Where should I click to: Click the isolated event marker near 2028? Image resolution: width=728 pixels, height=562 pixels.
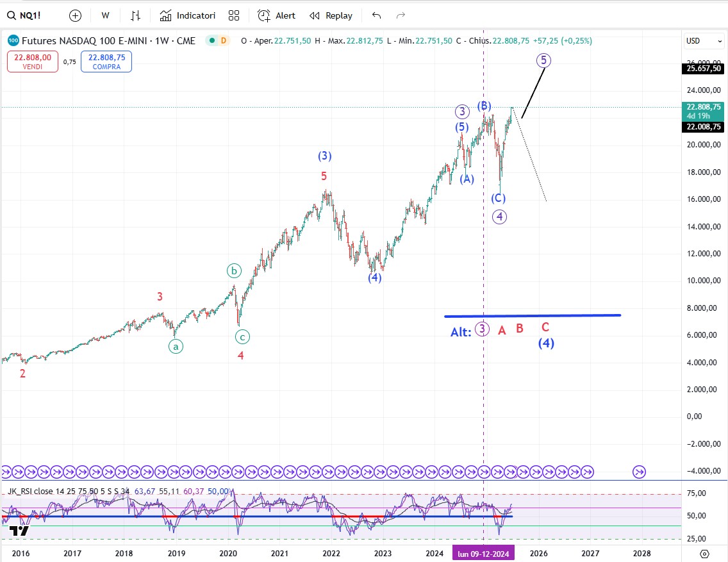point(640,472)
